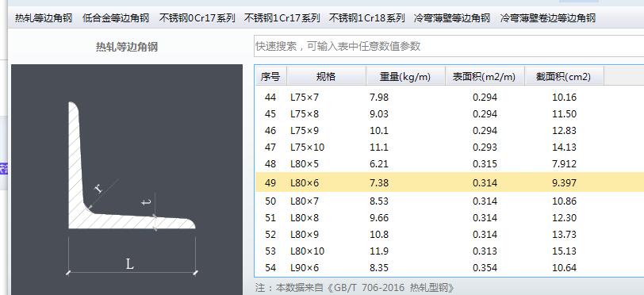Switch to 不锈钢1Cr18系列 tab
Image resolution: width=644 pixels, height=295 pixels.
pyautogui.click(x=367, y=18)
